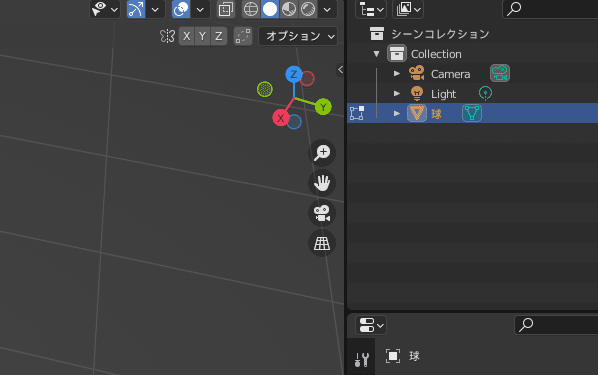Click the Light object bulb icon
This screenshot has height=375, width=598.
tap(416, 93)
